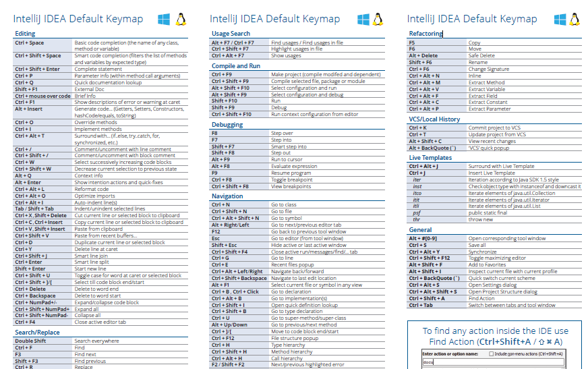Click the 'Navigation' section heading

tap(227, 196)
